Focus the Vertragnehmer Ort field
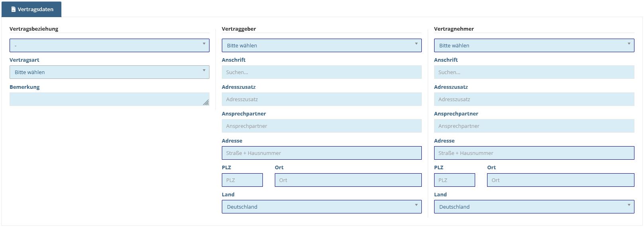Screen dimensions: 644x227 pyautogui.click(x=561, y=180)
